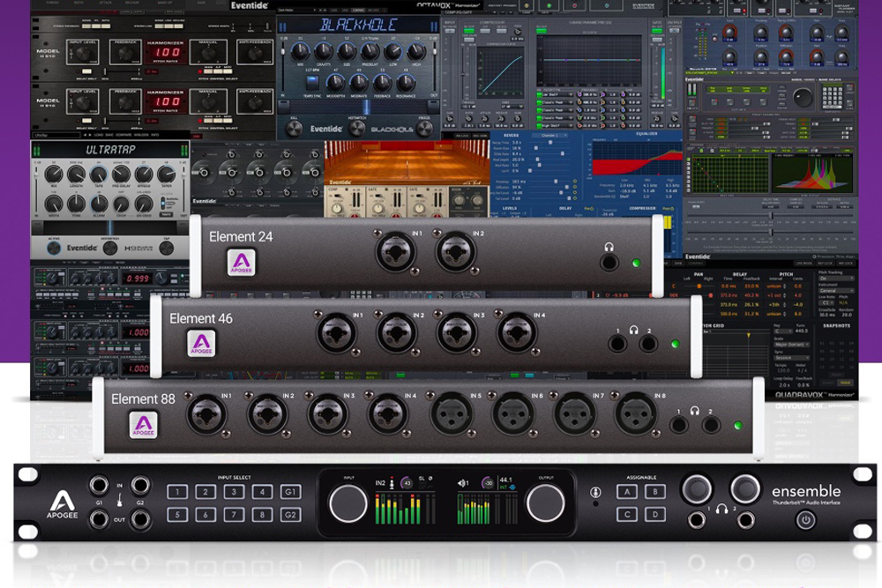Click the reverb Decay Time slider

click(x=549, y=143)
